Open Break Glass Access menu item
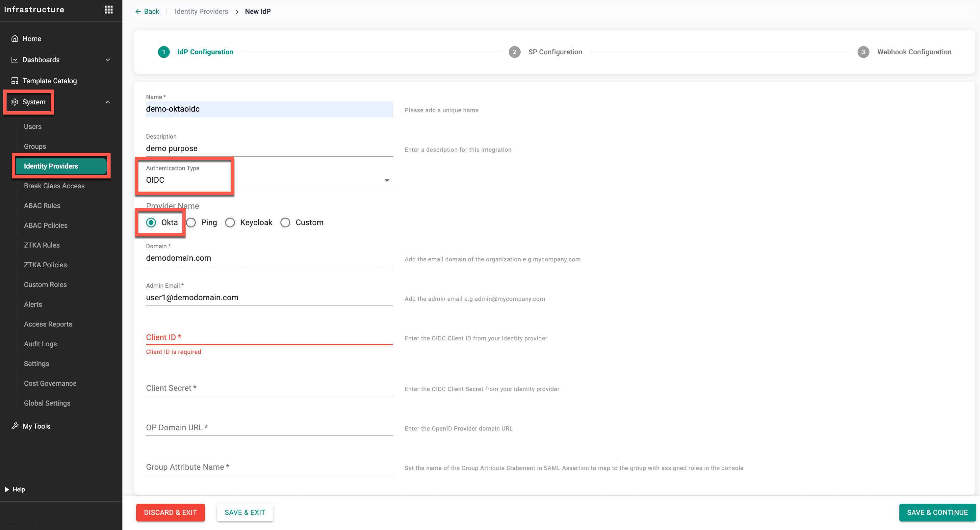This screenshot has width=980, height=530. coord(54,186)
